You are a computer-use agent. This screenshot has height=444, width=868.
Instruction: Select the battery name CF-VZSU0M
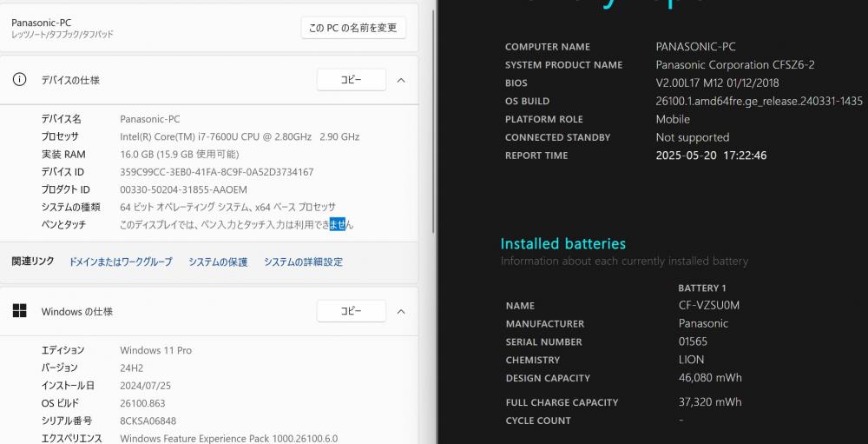(709, 306)
